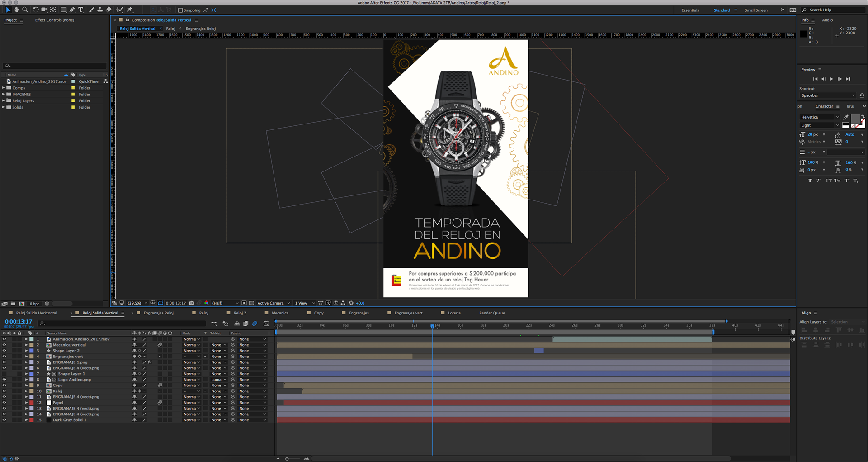868x462 pixels.
Task: Select the Type text tool
Action: click(x=81, y=10)
